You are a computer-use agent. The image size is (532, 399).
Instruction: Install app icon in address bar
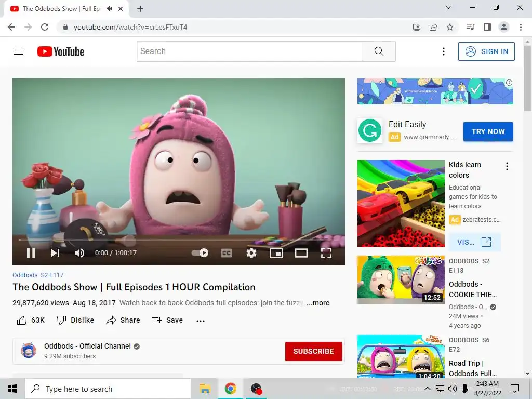(417, 27)
